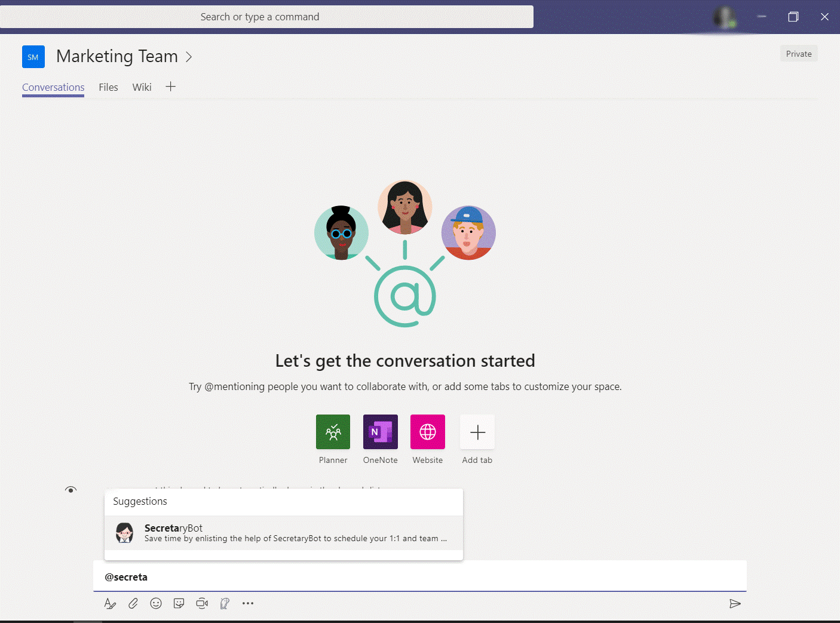Open the profile picture in title bar
The width and height of the screenshot is (840, 623).
tap(725, 17)
